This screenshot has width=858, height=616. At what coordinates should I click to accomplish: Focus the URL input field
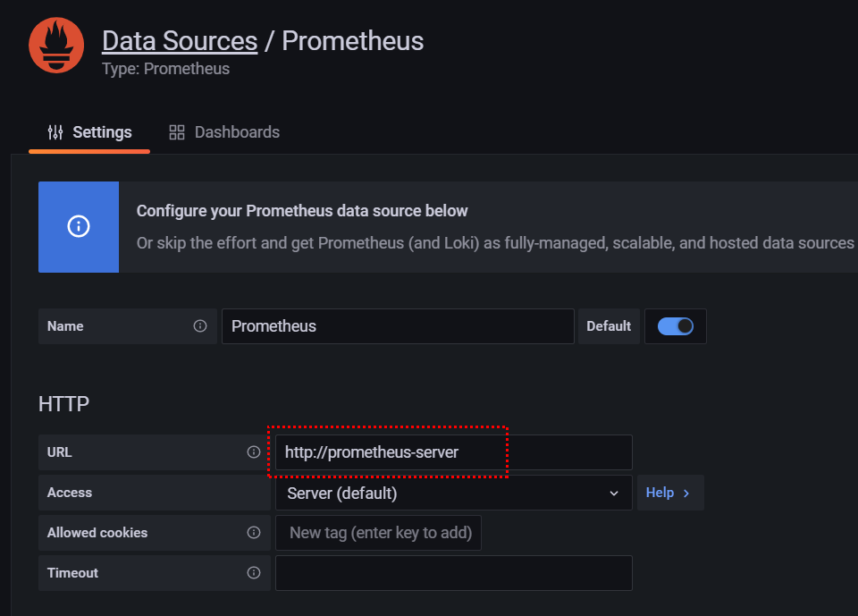453,452
